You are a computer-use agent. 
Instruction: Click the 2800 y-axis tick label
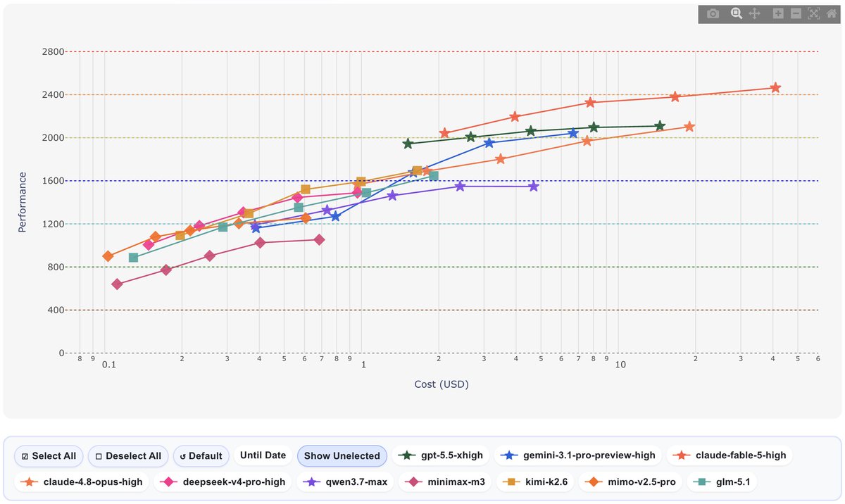click(53, 51)
